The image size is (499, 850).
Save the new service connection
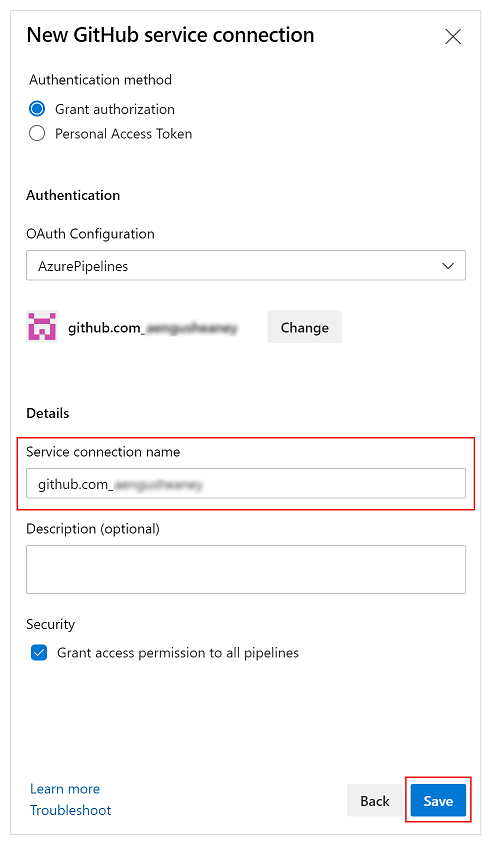[438, 801]
